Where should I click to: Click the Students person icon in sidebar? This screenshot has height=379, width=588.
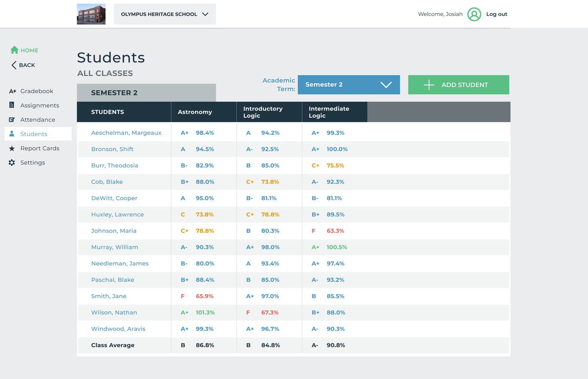pyautogui.click(x=12, y=134)
